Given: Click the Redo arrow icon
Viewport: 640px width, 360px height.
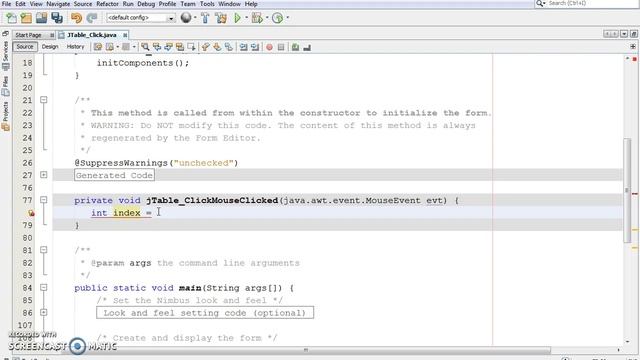Looking at the screenshot, I should (92, 18).
